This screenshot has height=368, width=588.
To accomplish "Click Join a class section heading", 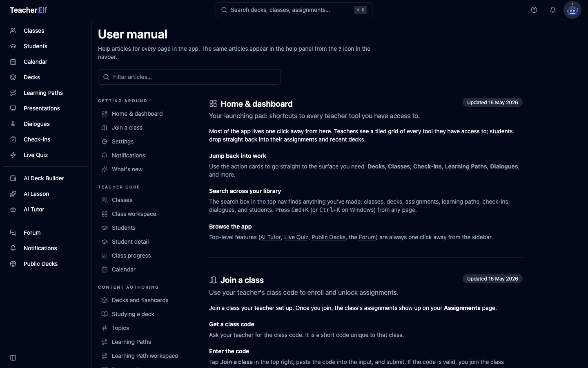I will click(x=242, y=280).
